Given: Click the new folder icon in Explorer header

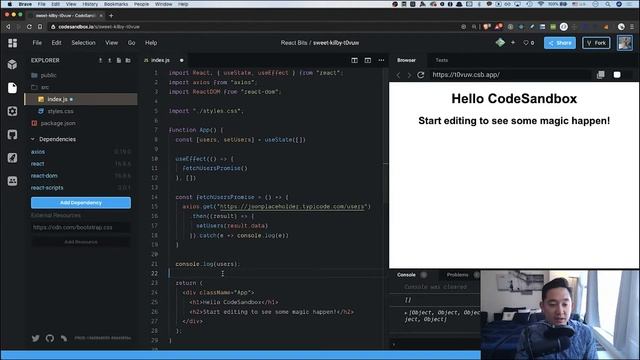Looking at the screenshot, I should [128, 60].
